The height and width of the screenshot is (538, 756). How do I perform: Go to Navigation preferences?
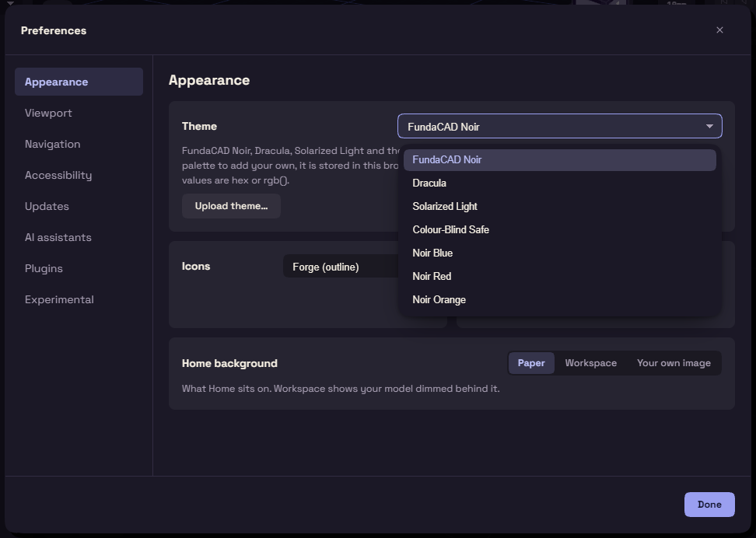pyautogui.click(x=79, y=144)
